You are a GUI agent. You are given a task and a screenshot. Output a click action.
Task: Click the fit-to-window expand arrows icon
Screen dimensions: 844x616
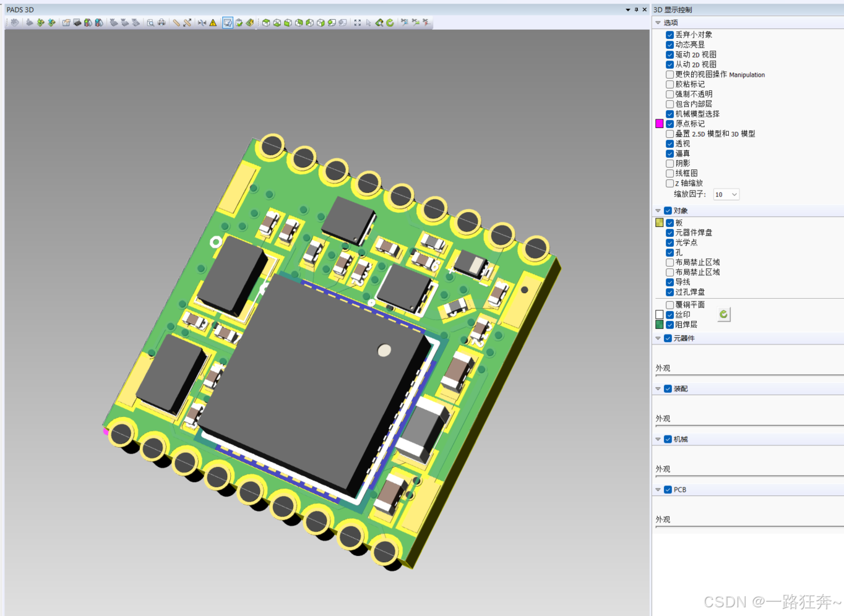click(358, 22)
